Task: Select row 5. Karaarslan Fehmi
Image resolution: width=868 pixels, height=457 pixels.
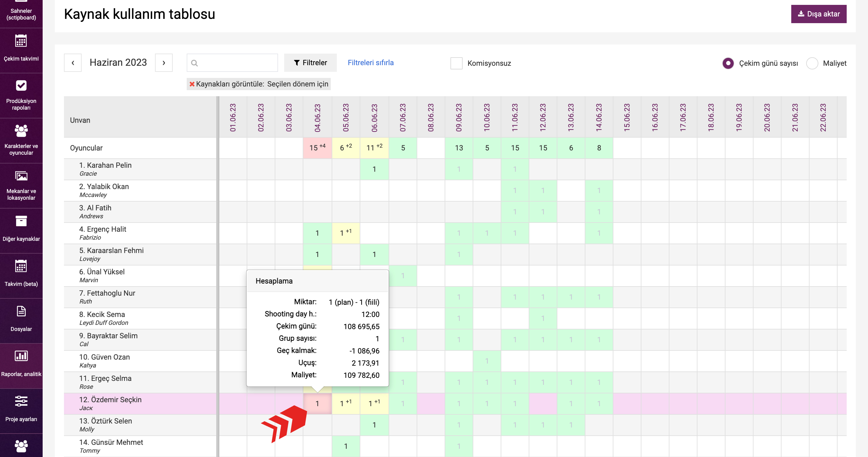Action: click(x=140, y=254)
